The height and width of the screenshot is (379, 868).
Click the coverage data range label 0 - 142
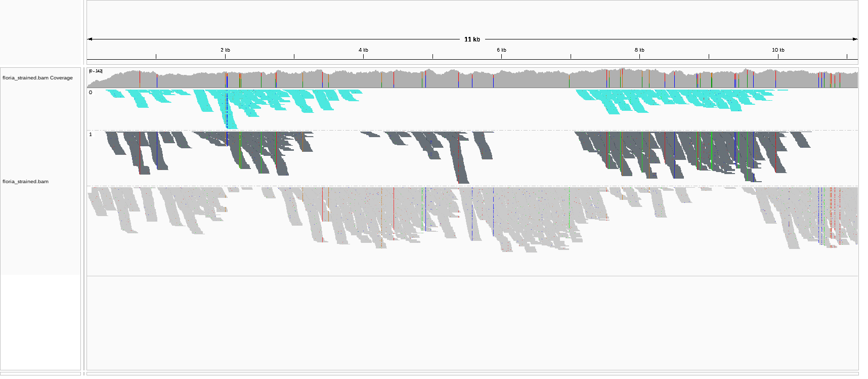tap(96, 71)
